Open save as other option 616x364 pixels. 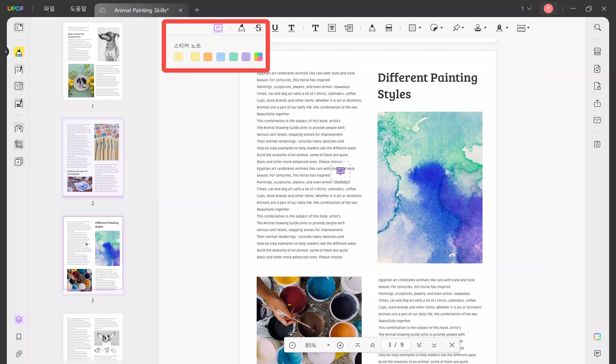click(597, 144)
